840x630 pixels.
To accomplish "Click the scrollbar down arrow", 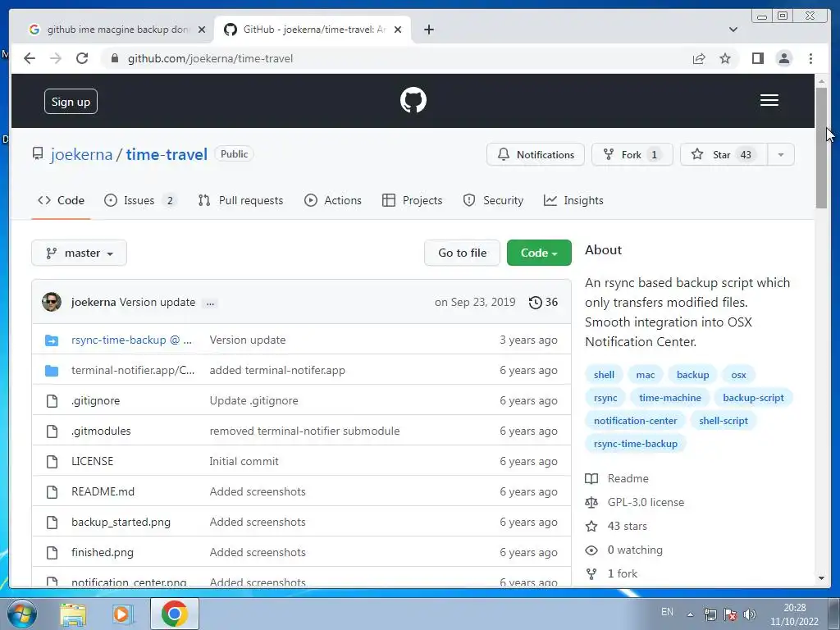I will [821, 578].
